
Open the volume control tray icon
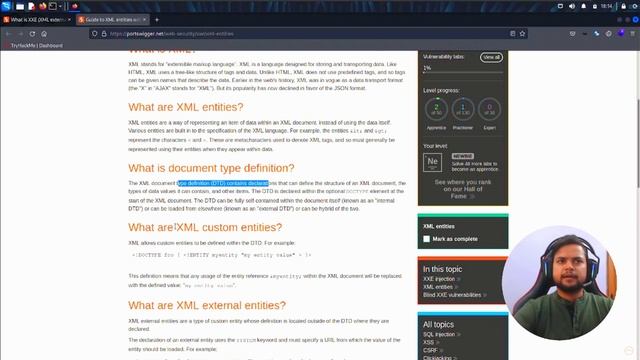point(572,6)
